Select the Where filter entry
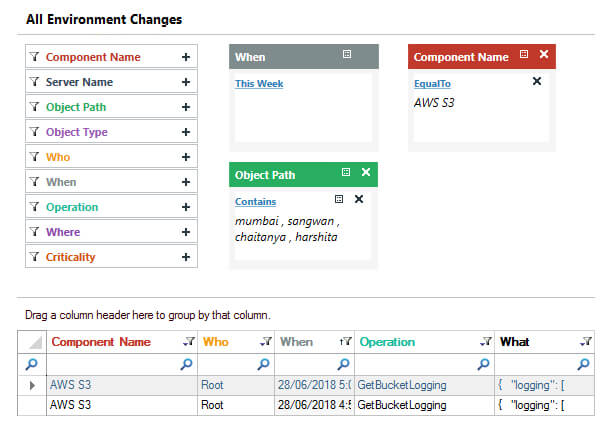Screen dimensions: 612x430 111,232
